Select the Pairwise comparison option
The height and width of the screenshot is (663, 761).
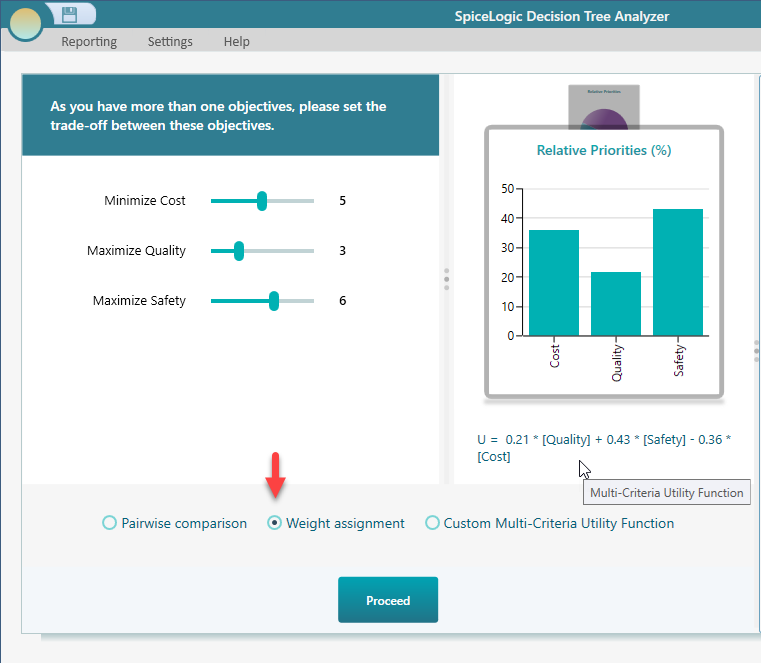click(110, 523)
